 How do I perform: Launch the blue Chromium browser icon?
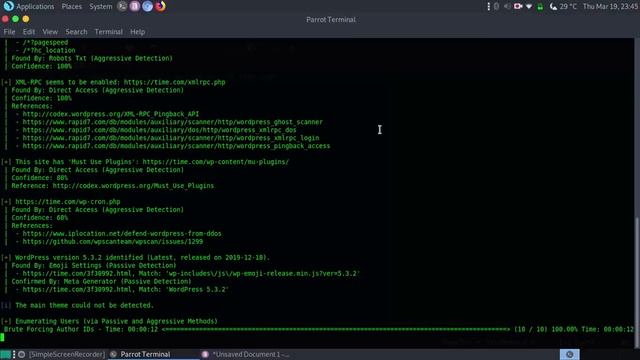click(x=147, y=6)
